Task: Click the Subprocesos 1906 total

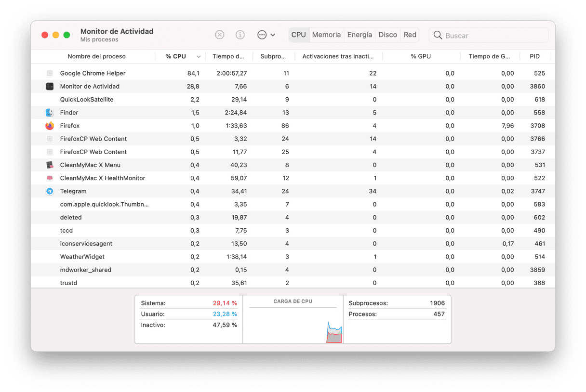Action: pyautogui.click(x=437, y=303)
